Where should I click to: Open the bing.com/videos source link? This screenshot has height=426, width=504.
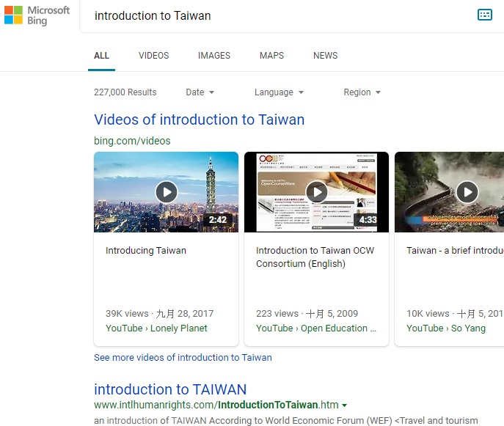pos(132,141)
